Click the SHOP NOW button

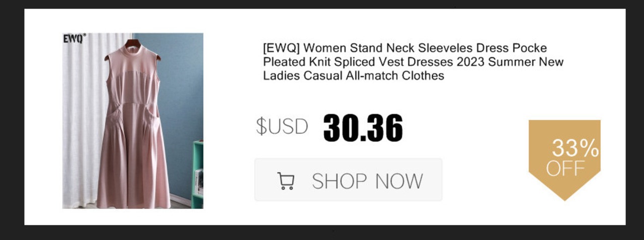348,180
